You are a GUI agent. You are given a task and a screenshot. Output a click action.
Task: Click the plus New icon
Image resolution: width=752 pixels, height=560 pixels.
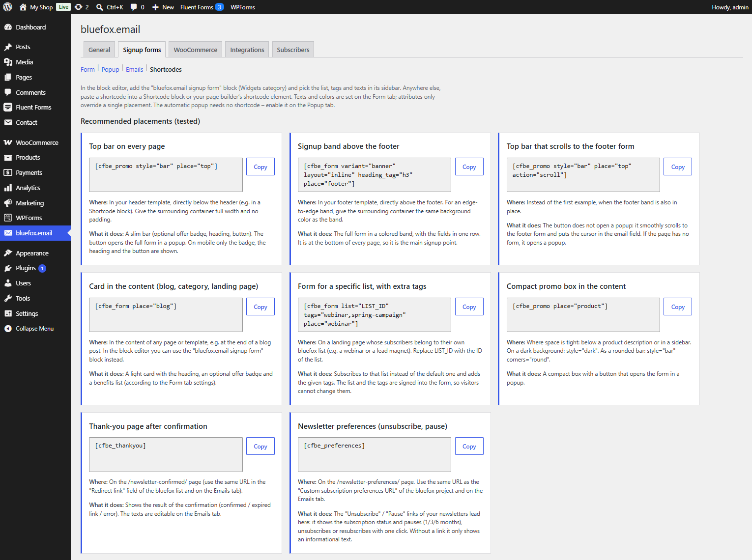click(x=155, y=7)
